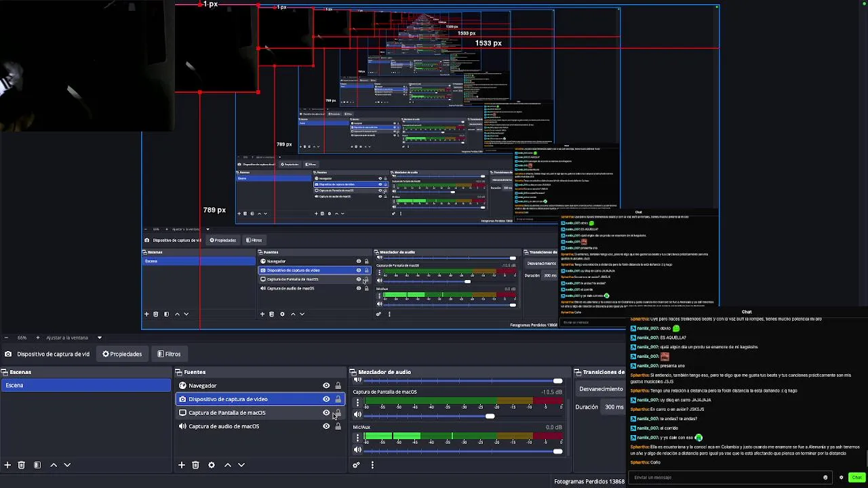
Task: Click the topmost mixer channel volume slider
Action: [462, 380]
